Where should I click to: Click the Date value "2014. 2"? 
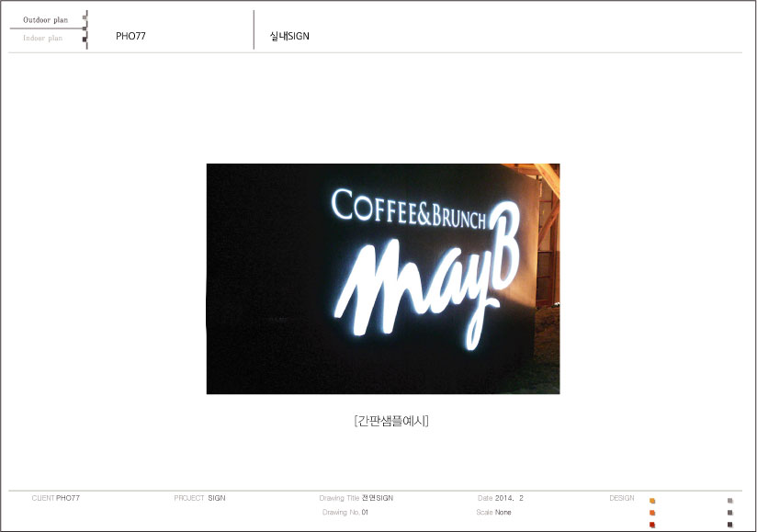coord(509,498)
